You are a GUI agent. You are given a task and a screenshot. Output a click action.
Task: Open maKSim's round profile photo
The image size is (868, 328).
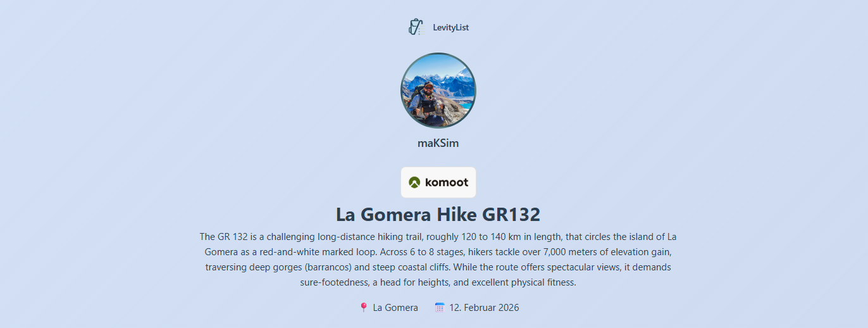pos(438,91)
